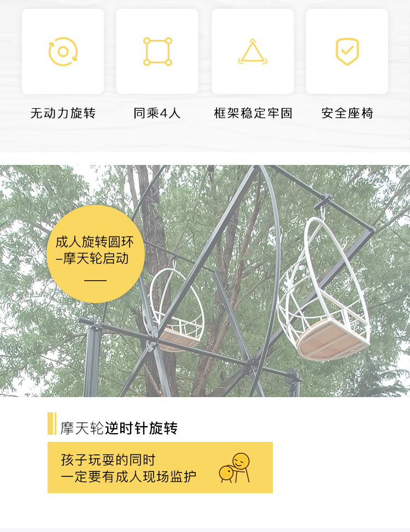Click the white card behind shield icon

(347, 51)
